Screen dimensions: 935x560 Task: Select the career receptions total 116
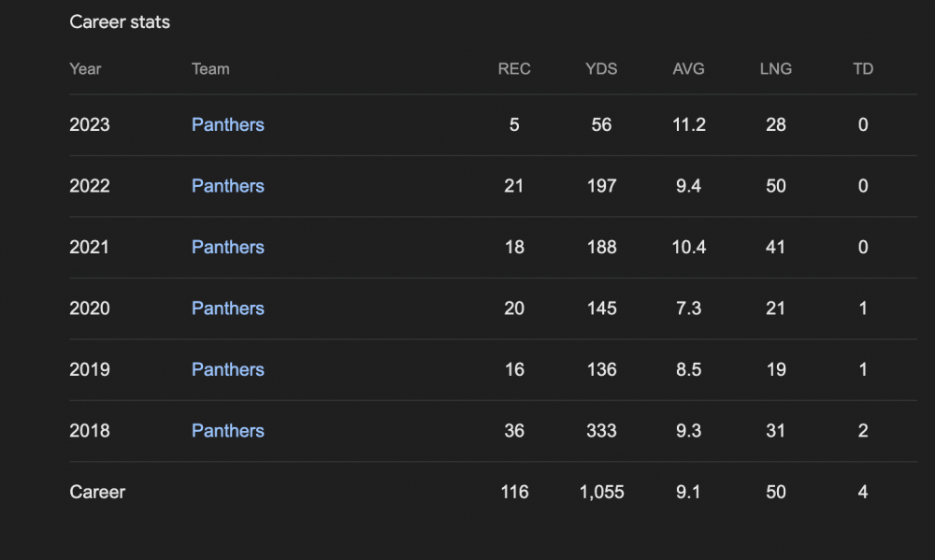point(514,492)
